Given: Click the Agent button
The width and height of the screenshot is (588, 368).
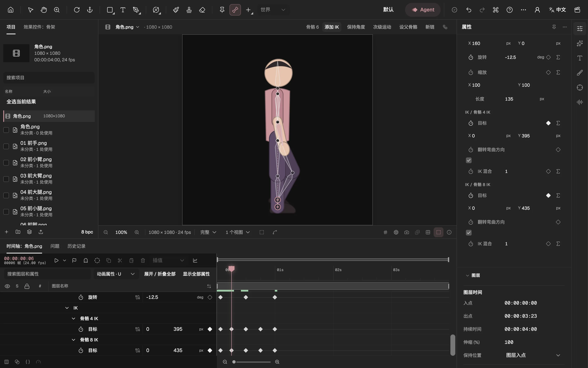Looking at the screenshot, I should 423,10.
